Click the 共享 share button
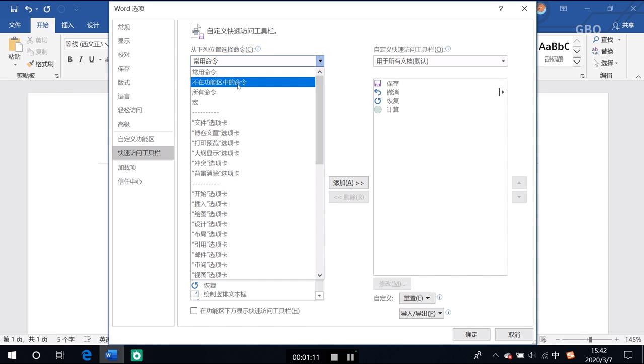 (x=623, y=25)
